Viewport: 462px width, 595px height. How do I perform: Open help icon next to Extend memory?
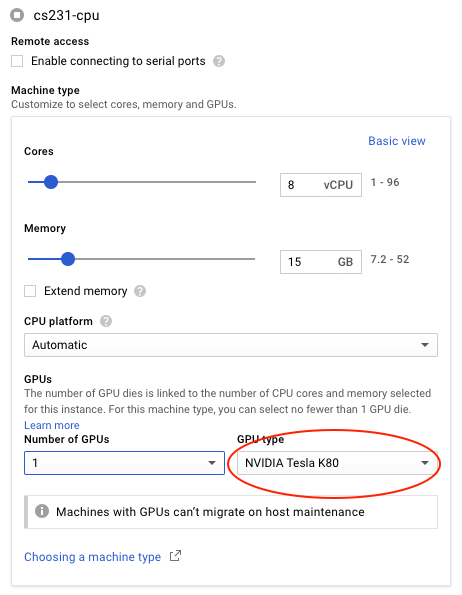(140, 291)
